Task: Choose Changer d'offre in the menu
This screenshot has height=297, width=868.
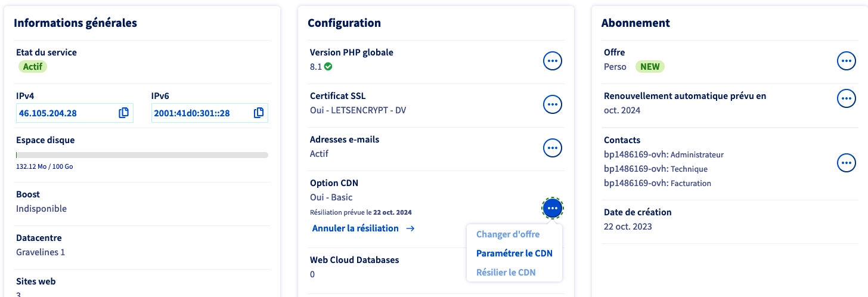Action: 507,234
